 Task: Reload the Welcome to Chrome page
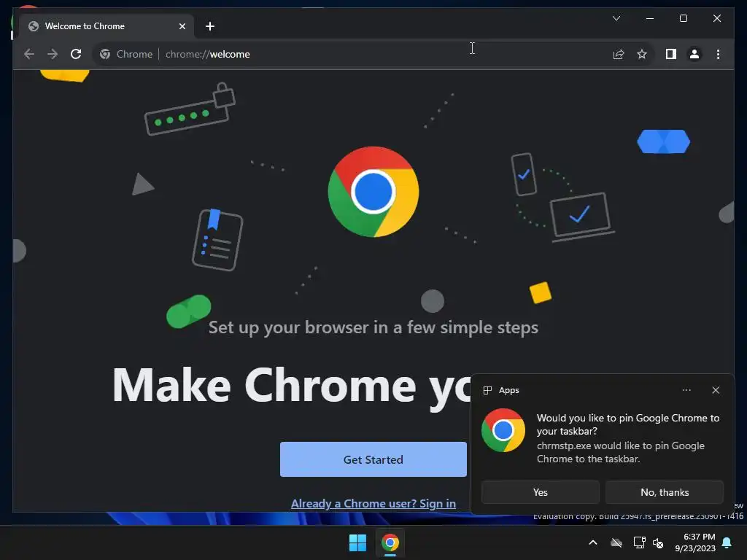(x=76, y=54)
